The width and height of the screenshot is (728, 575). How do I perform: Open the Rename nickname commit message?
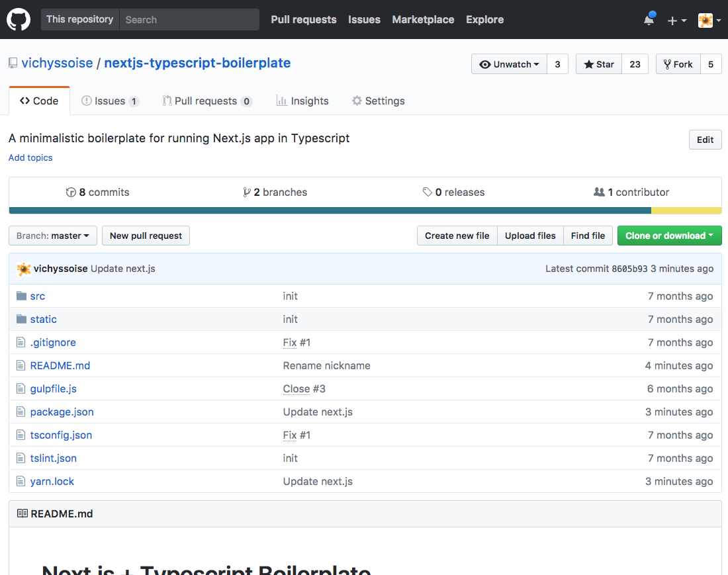(327, 366)
